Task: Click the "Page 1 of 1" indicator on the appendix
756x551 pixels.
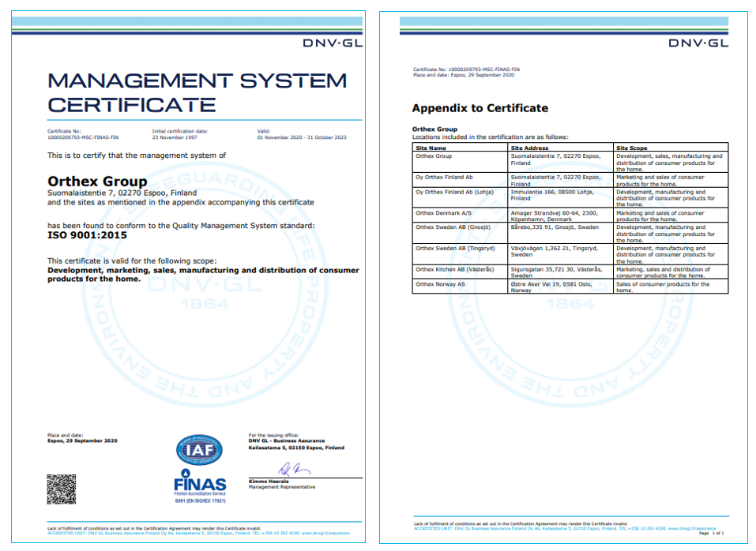Action: pyautogui.click(x=711, y=533)
